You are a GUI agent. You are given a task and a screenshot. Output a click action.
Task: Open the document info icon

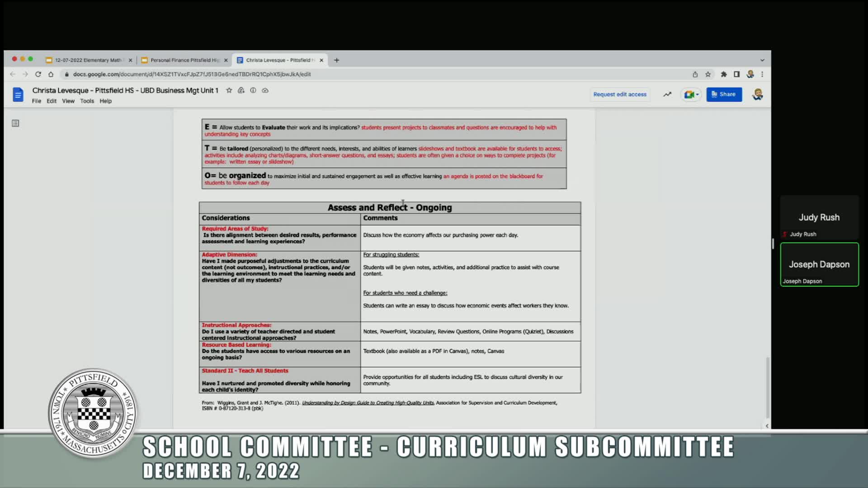point(253,90)
